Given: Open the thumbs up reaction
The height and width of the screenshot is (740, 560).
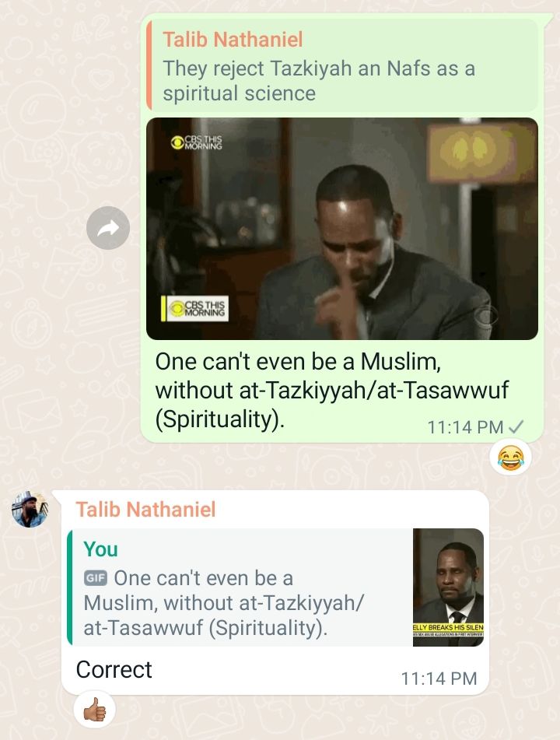Looking at the screenshot, I should coord(94,710).
